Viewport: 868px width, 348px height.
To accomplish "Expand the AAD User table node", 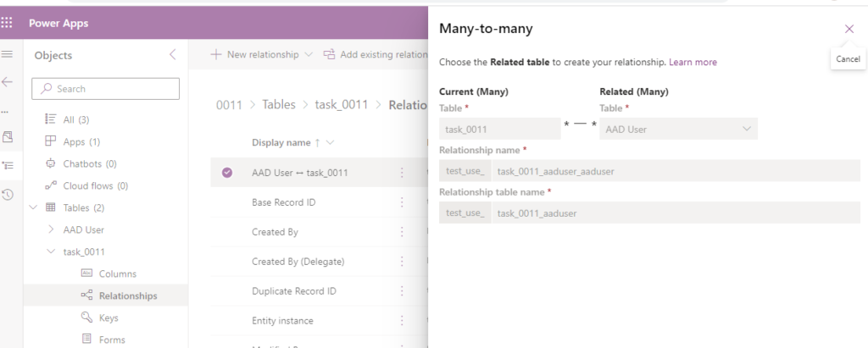I will coord(51,229).
